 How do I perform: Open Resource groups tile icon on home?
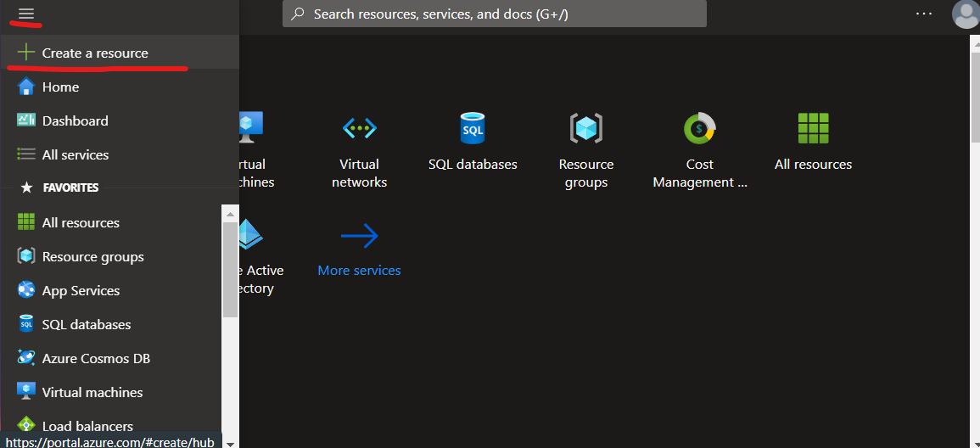pyautogui.click(x=585, y=128)
